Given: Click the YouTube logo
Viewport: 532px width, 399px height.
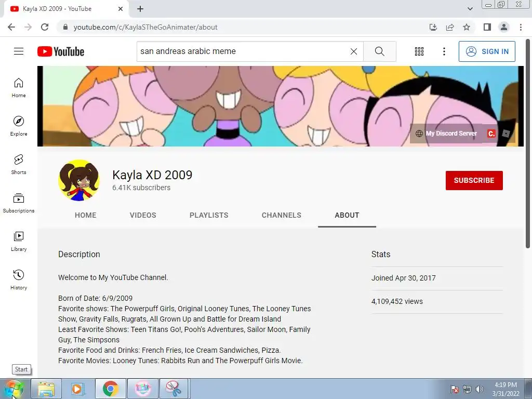Looking at the screenshot, I should click(x=61, y=51).
